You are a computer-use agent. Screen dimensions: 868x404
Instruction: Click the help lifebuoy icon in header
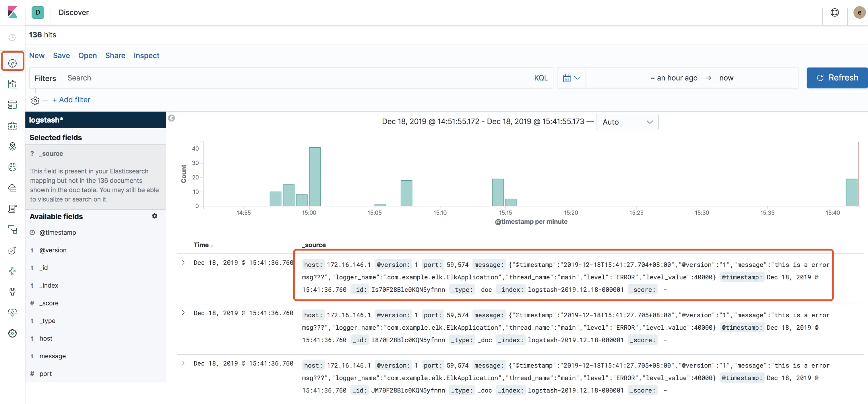(x=834, y=12)
